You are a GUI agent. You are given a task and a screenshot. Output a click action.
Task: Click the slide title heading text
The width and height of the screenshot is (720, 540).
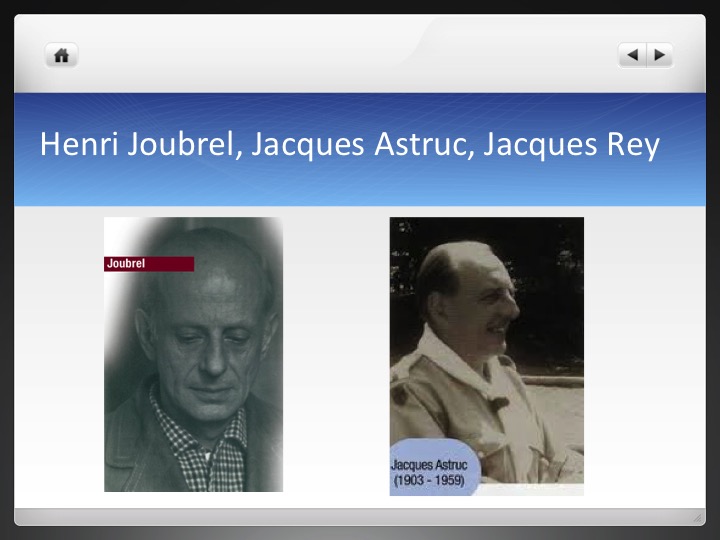(x=350, y=145)
